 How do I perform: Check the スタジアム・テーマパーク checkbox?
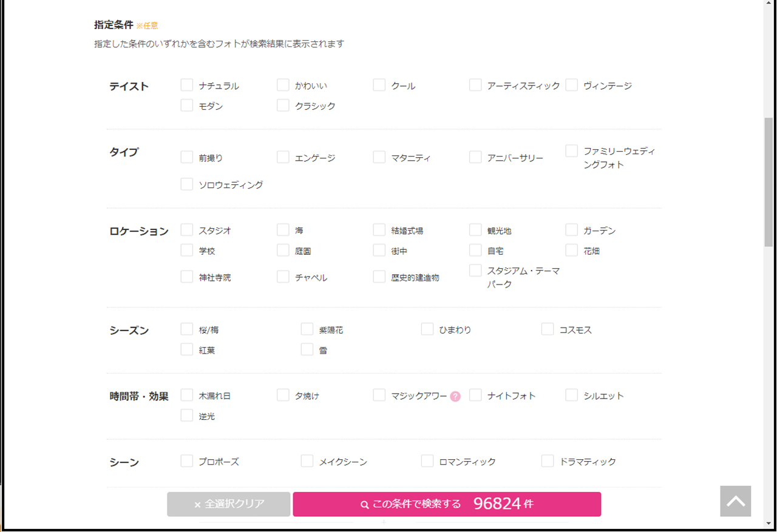tap(475, 270)
